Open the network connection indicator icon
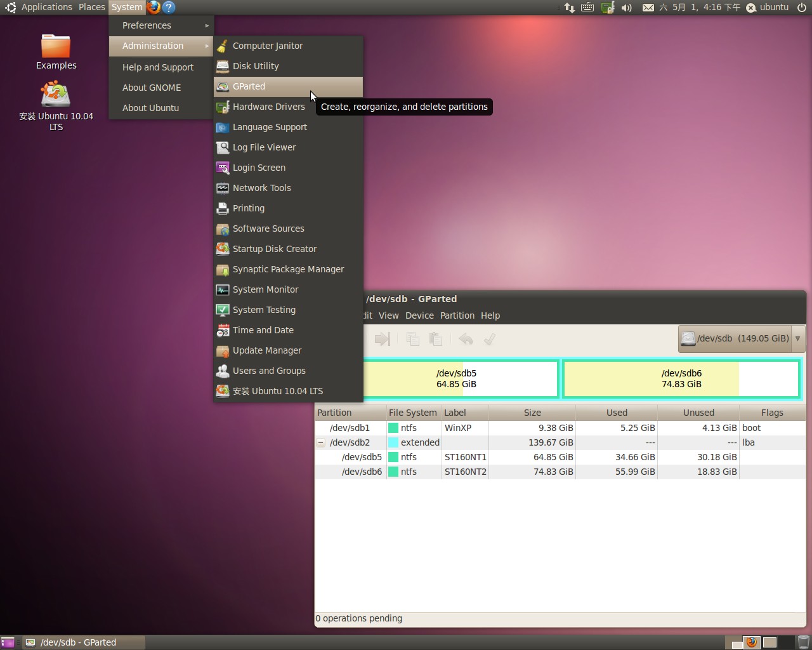The image size is (812, 650). pyautogui.click(x=569, y=8)
